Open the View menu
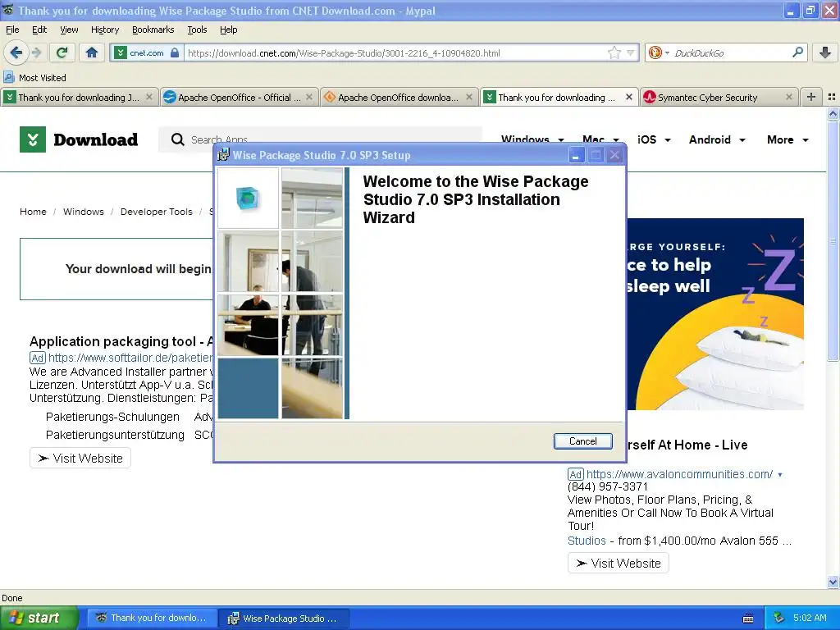The width and height of the screenshot is (840, 630). (69, 30)
